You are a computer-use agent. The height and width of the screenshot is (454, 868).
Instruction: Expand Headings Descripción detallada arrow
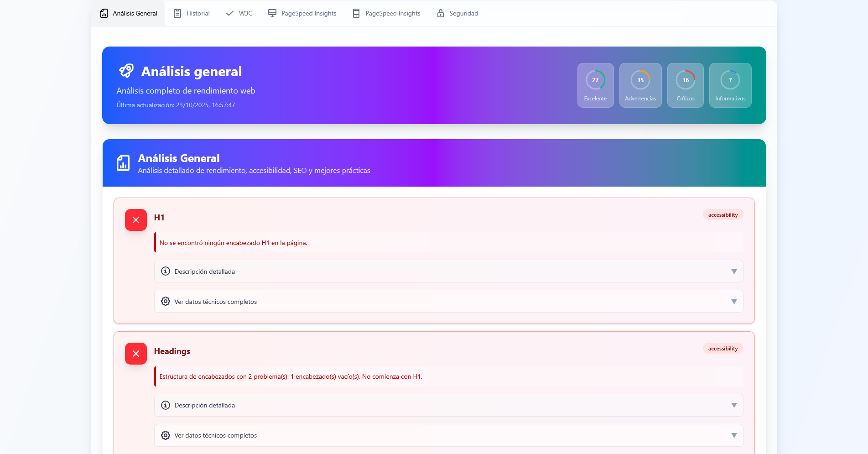coord(734,405)
